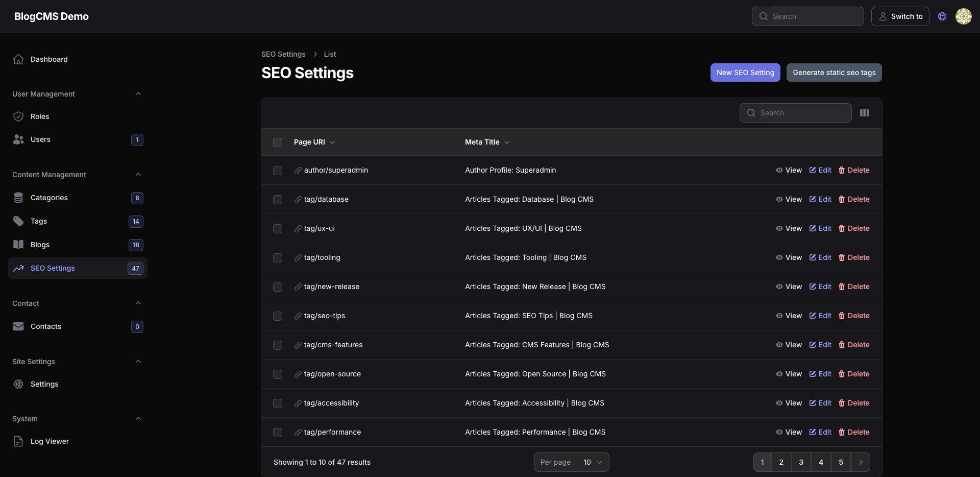Open the Dashboard via the home icon
This screenshot has width=980, height=477.
tap(18, 59)
